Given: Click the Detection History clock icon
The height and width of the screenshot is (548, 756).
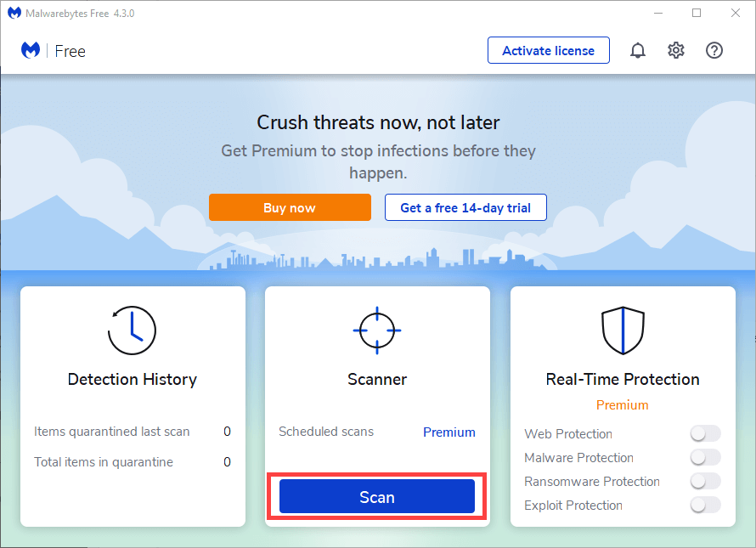Looking at the screenshot, I should click(x=133, y=330).
